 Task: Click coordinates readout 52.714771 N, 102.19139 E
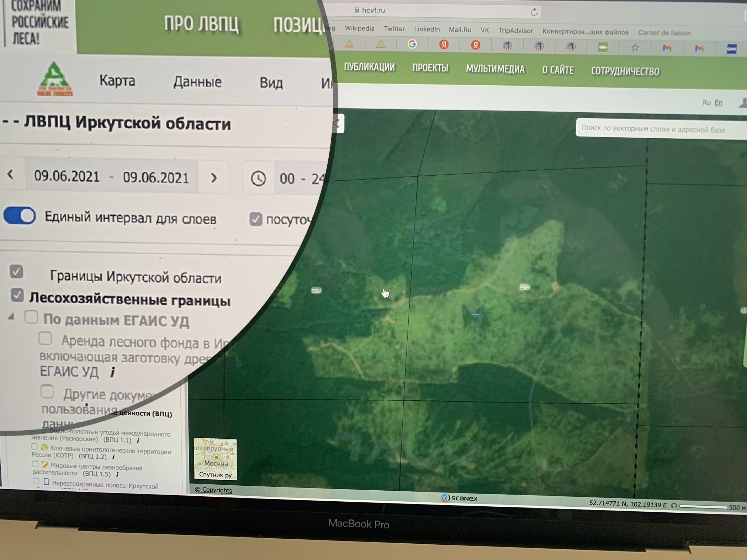(628, 504)
